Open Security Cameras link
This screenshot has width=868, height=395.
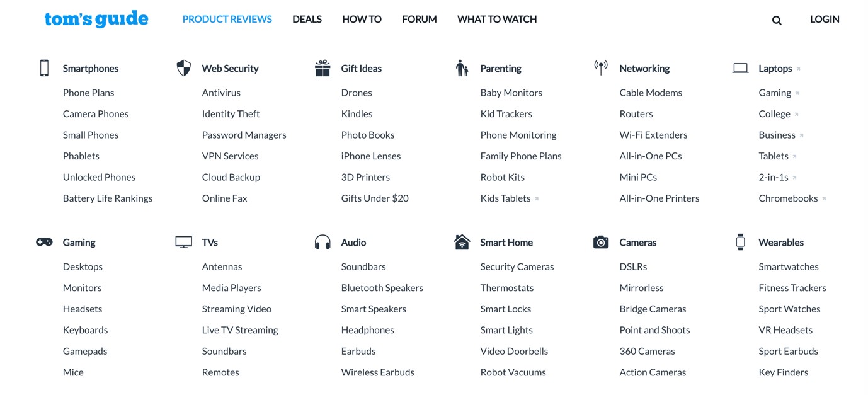point(517,266)
